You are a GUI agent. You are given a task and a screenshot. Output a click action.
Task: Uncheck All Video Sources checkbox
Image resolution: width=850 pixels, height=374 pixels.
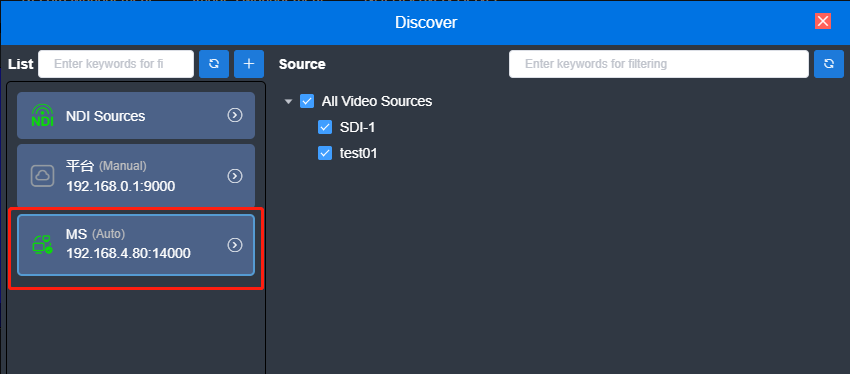[x=307, y=101]
